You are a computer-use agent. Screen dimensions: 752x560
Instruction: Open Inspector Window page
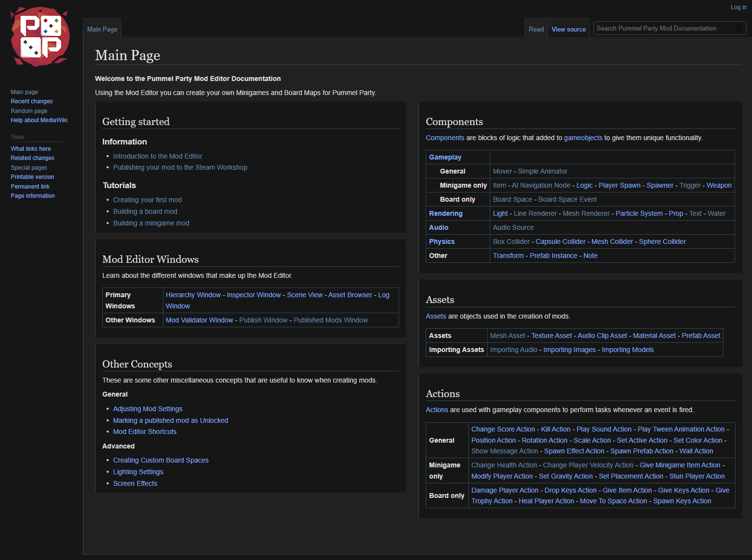tap(254, 295)
